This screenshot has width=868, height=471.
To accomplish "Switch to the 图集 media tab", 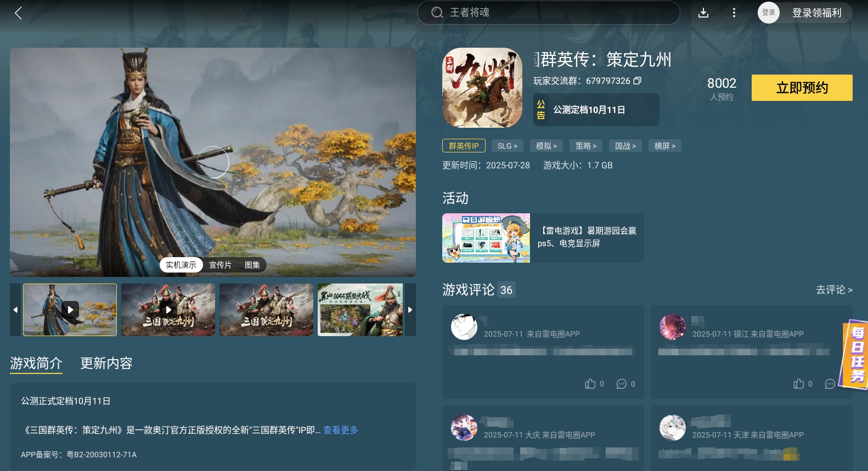I will (252, 265).
